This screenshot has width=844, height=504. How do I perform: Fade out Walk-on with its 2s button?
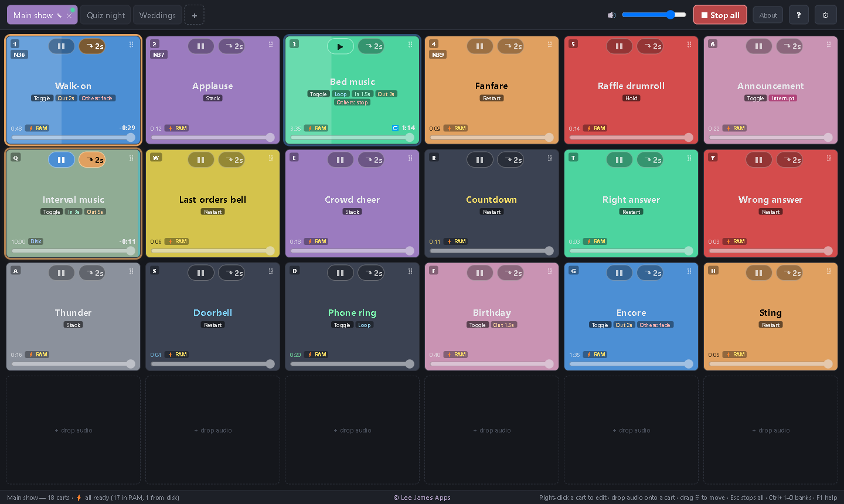(92, 46)
